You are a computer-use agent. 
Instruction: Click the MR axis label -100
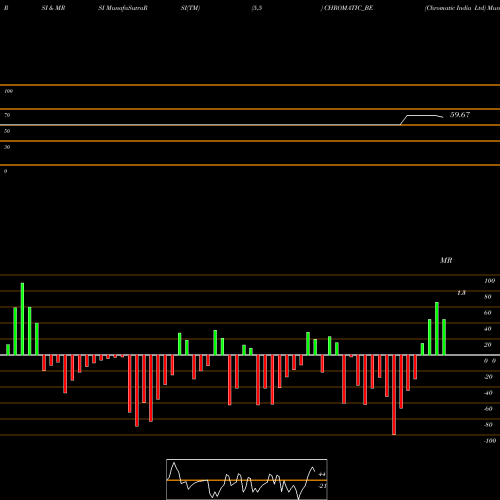[490, 441]
